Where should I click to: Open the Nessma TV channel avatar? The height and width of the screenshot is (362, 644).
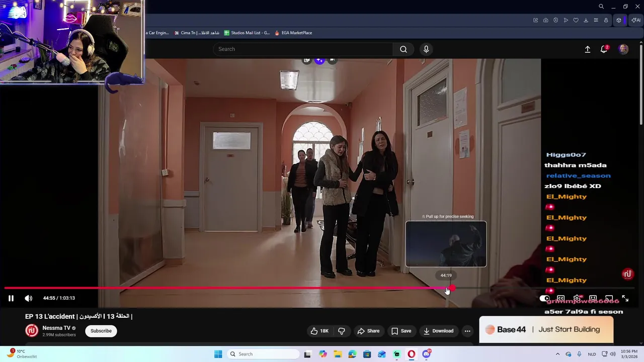32,330
